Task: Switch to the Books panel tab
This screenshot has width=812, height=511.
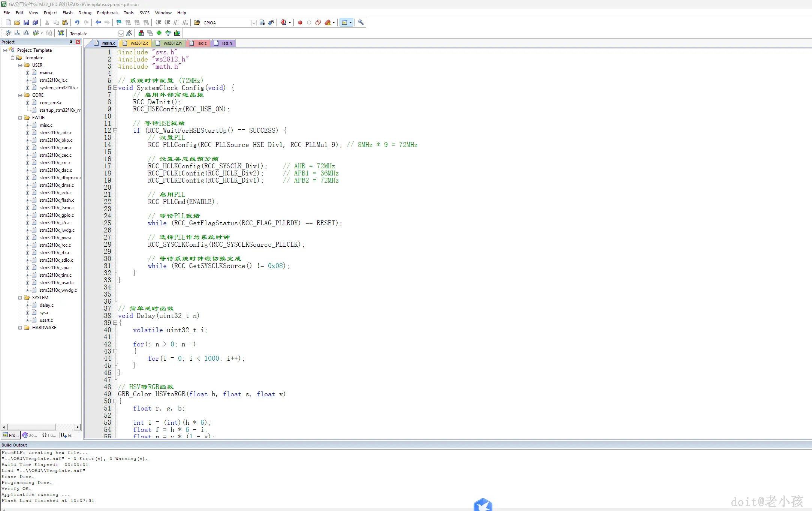Action: pos(30,435)
